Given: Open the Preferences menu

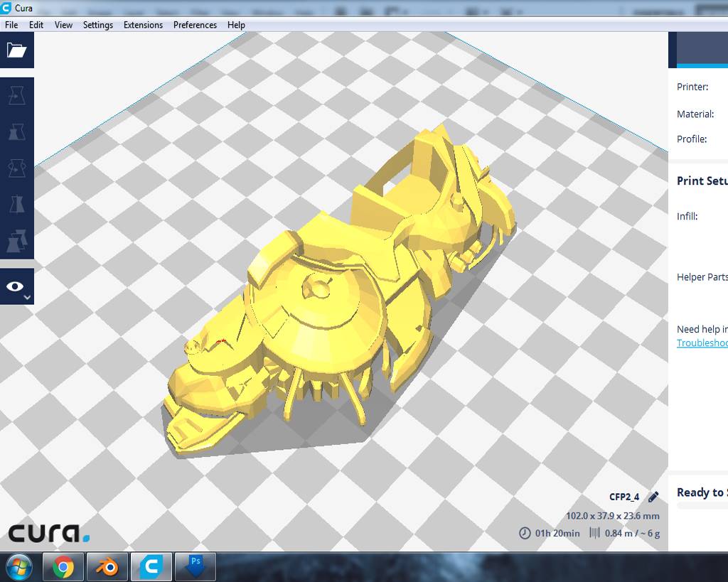Looking at the screenshot, I should click(195, 25).
